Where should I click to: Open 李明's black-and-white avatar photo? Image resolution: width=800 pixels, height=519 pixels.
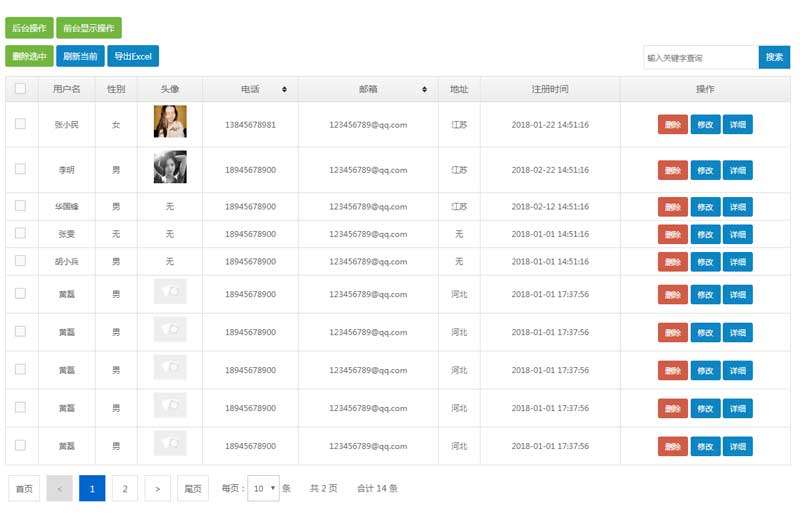[x=170, y=167]
